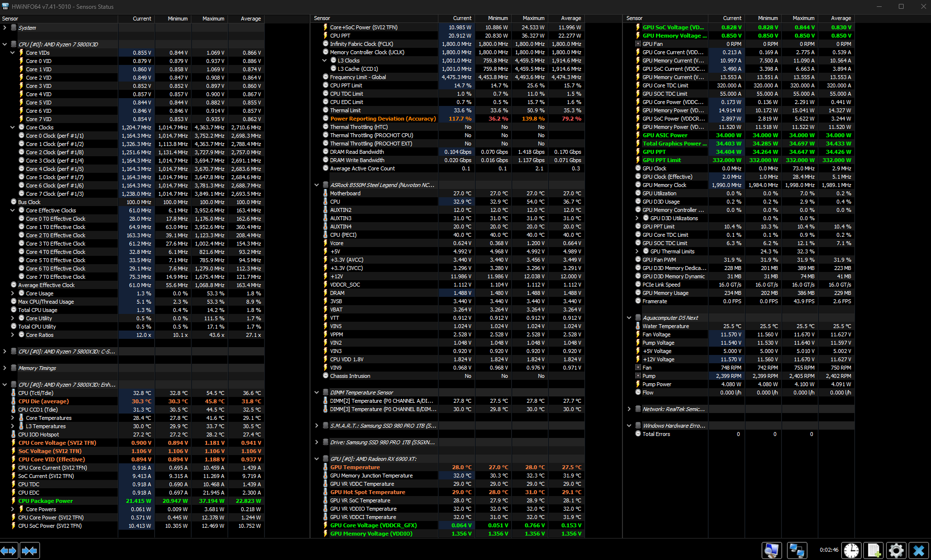Collapse the Windows Hardware Errors group

point(629,426)
